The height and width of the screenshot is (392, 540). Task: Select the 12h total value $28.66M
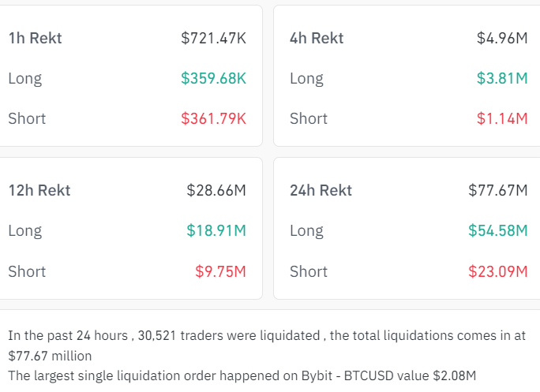[x=216, y=190]
